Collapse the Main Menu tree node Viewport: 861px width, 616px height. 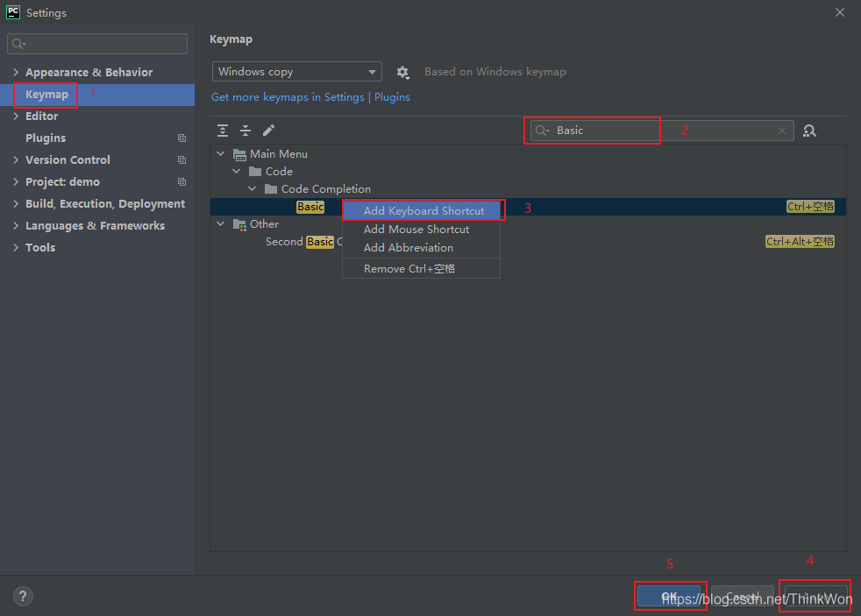(x=221, y=154)
